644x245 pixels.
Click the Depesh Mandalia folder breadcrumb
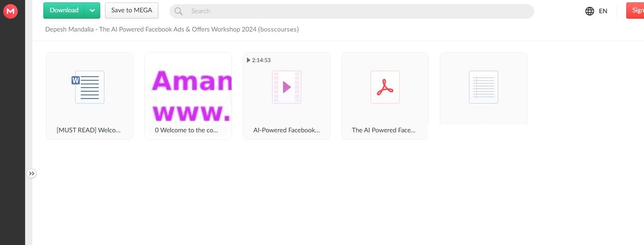(x=172, y=30)
